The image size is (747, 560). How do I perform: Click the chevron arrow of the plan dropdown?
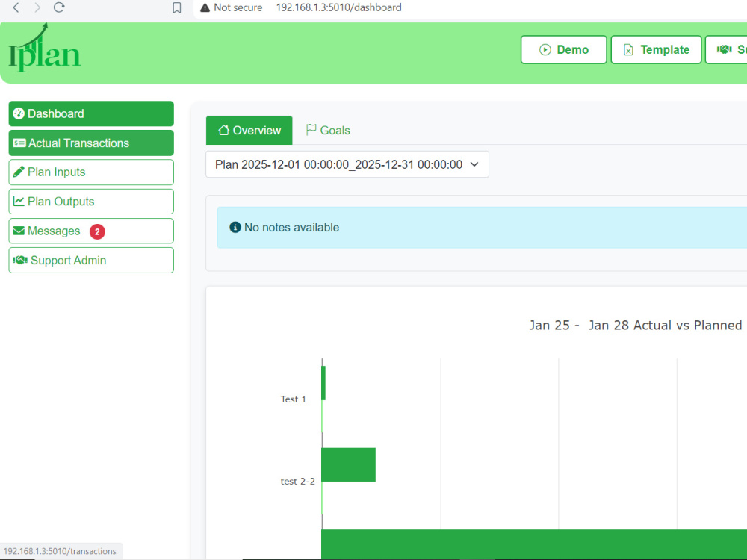click(x=474, y=164)
